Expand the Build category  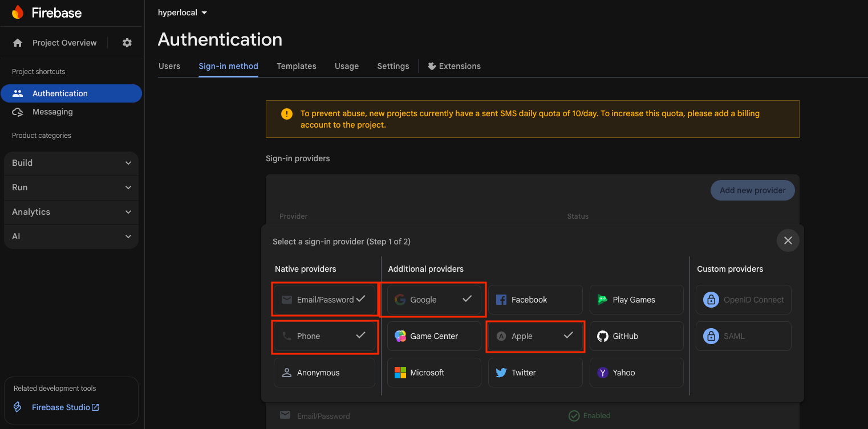coord(71,163)
